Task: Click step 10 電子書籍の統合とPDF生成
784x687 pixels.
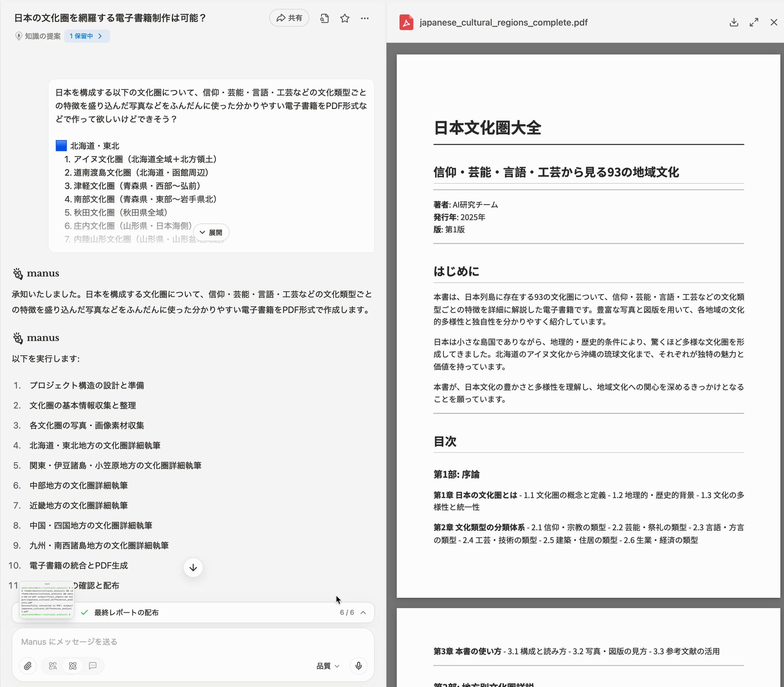Action: pos(78,566)
